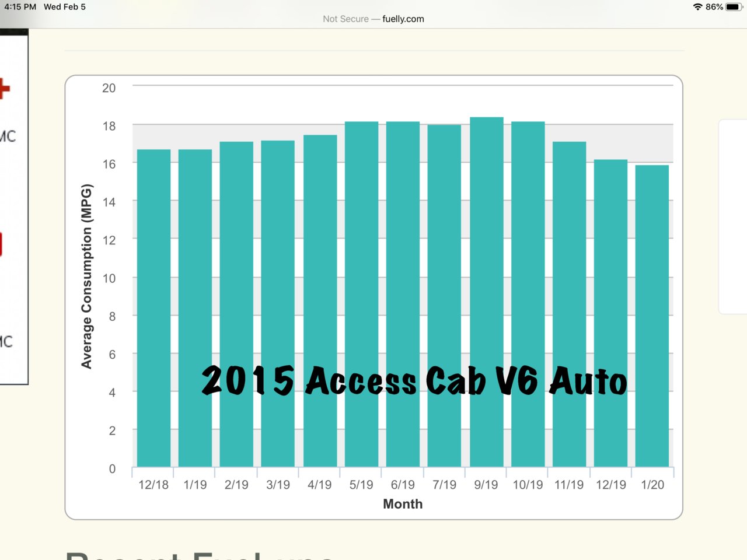Select the 1/19 bar in chart

click(195, 308)
